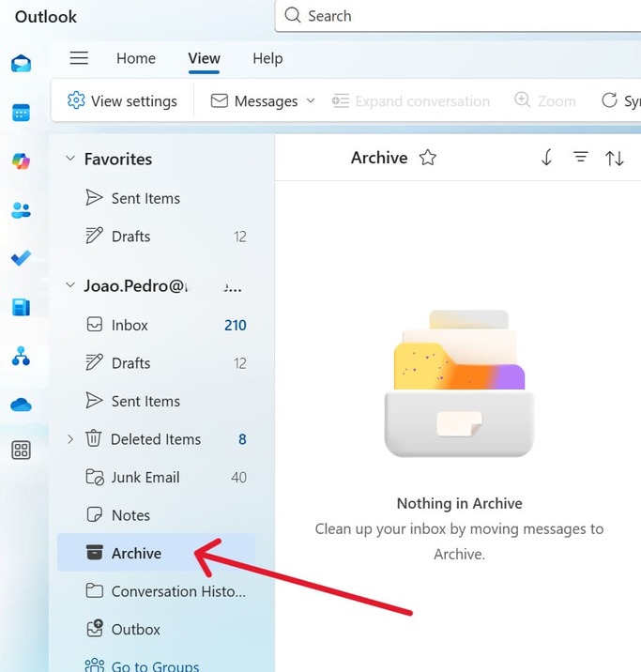Open the Help tab

coord(267,58)
